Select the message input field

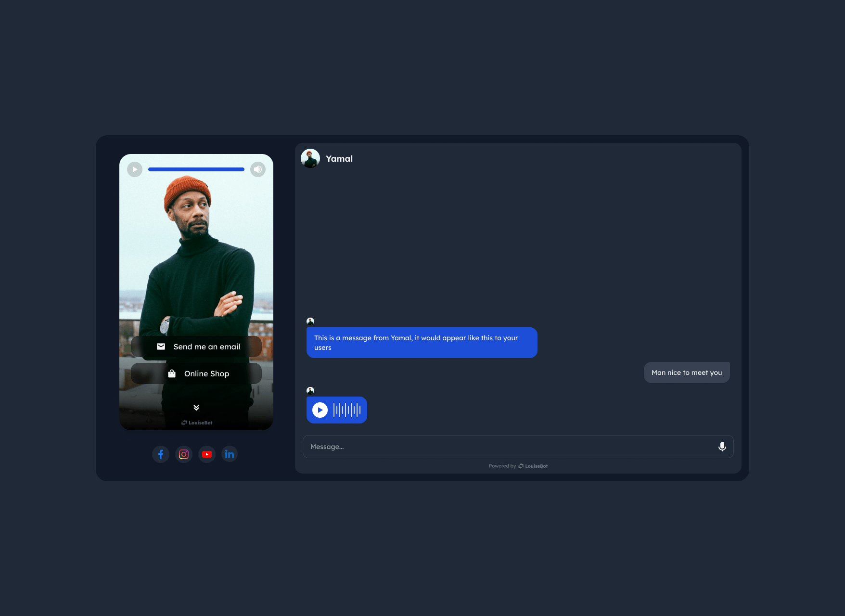[x=481, y=446]
